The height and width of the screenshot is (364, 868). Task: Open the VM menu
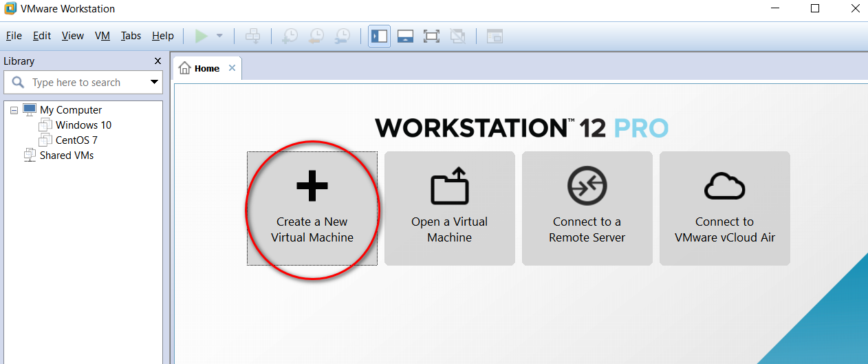102,36
